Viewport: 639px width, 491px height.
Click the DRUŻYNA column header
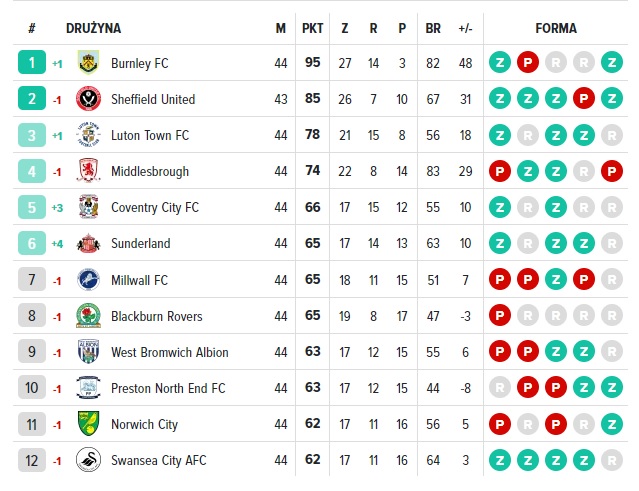[x=93, y=29]
